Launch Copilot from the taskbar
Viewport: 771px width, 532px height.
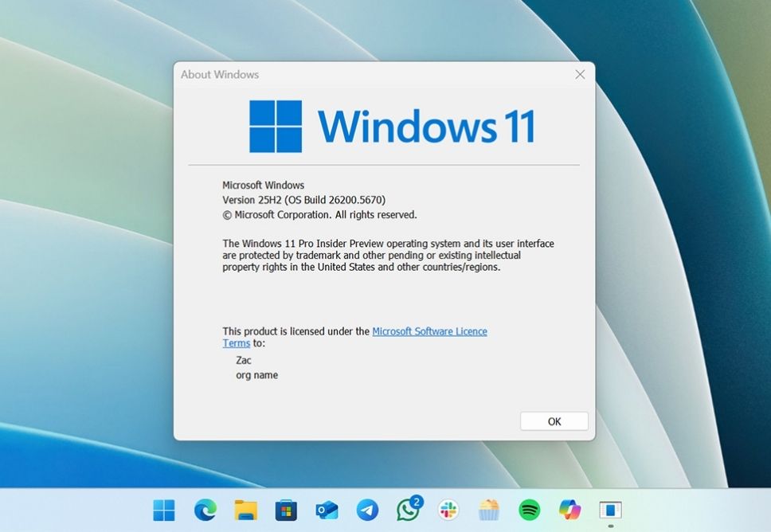click(569, 510)
